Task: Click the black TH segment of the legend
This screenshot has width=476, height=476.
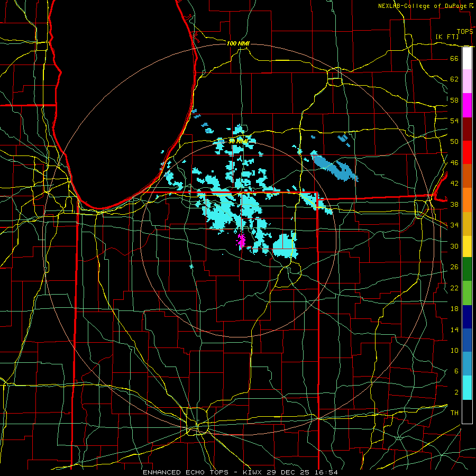Action: [x=467, y=411]
